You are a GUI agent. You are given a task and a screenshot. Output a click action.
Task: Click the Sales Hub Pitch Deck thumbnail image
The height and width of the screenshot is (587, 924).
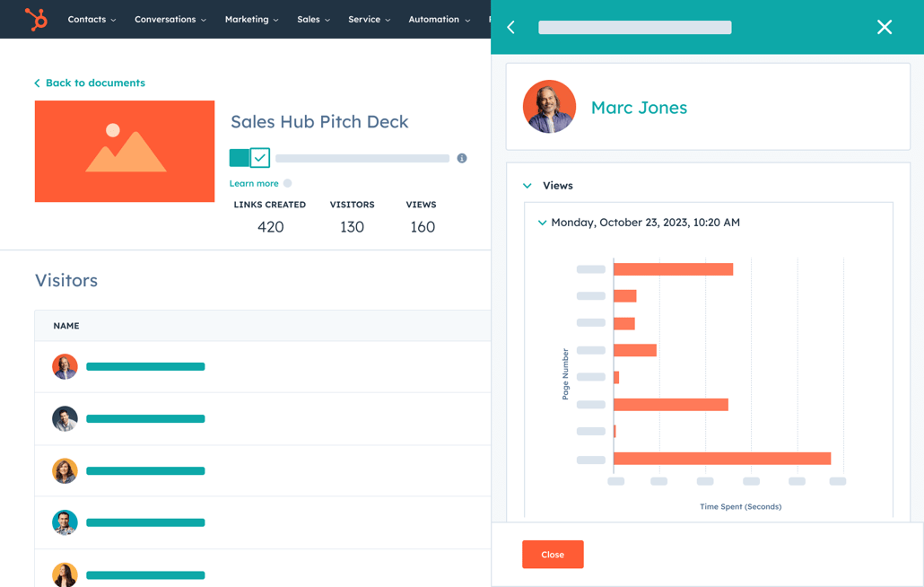pyautogui.click(x=124, y=151)
